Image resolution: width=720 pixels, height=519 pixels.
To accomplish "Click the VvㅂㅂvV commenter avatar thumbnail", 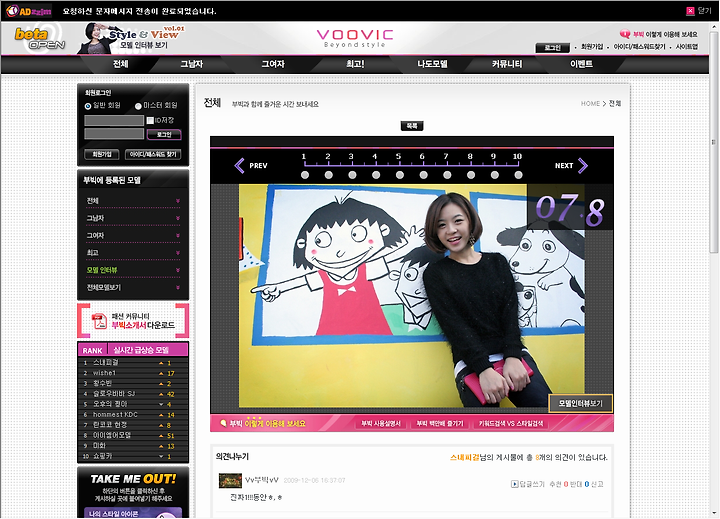I will coord(230,480).
